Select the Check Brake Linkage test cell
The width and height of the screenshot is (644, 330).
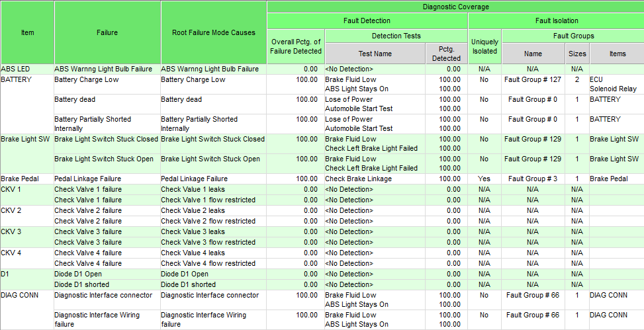point(359,179)
